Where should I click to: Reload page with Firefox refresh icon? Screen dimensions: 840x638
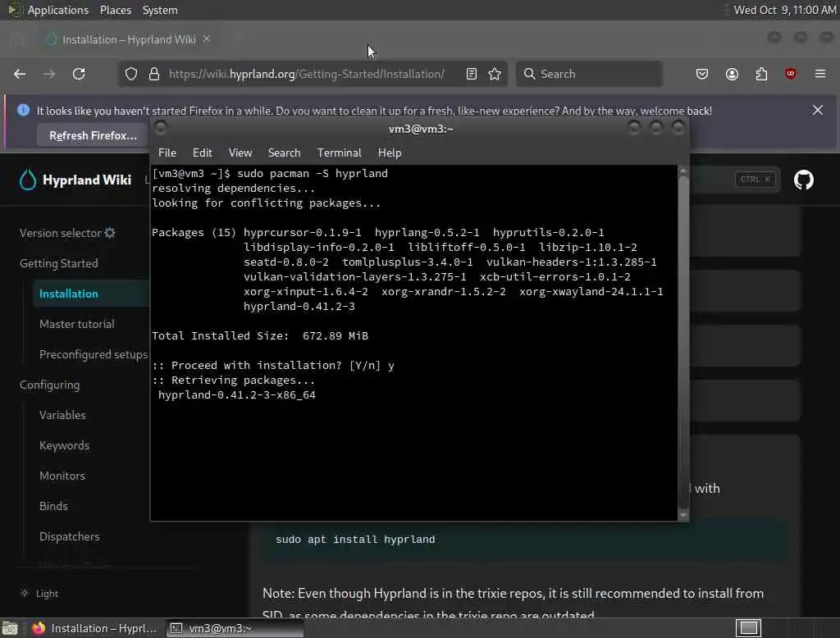pyautogui.click(x=79, y=74)
